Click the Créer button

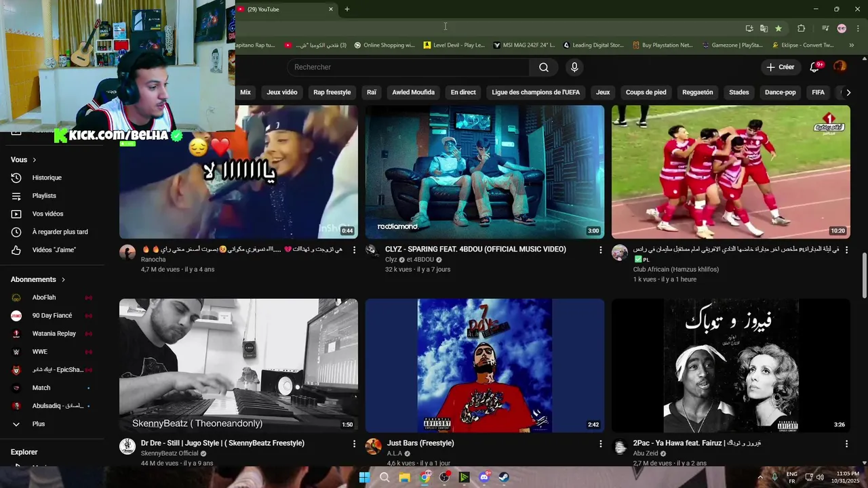781,67
